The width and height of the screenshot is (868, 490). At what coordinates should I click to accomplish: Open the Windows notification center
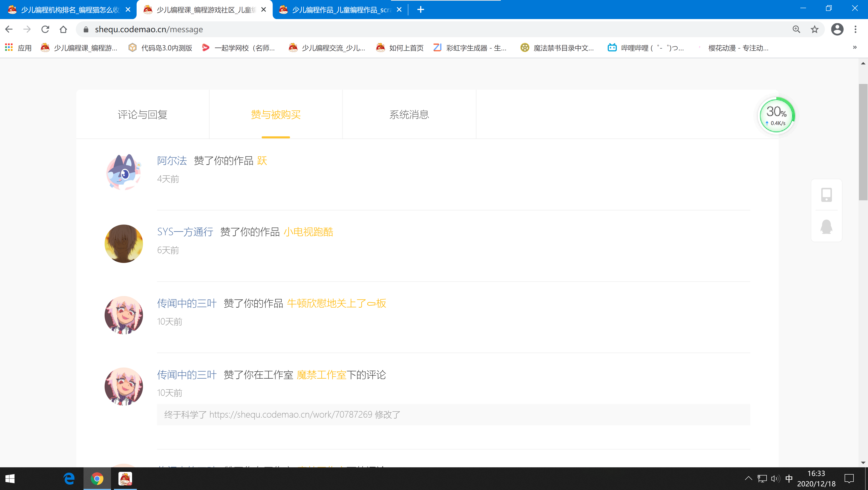849,479
